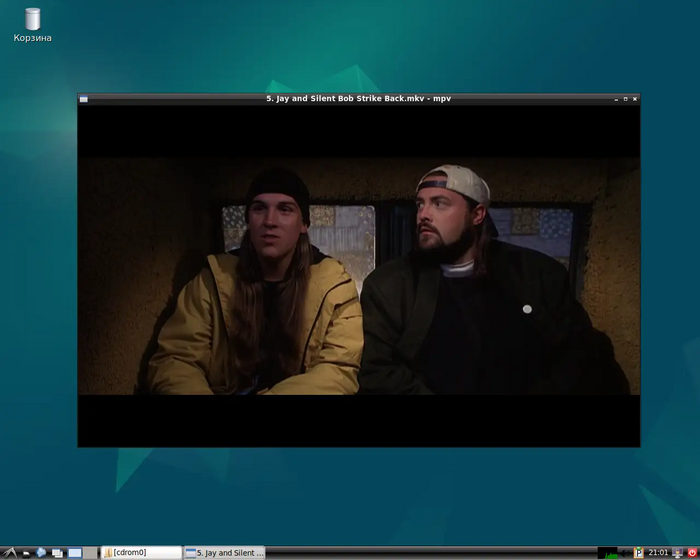Viewport: 700px width, 560px height.
Task: Open the Корзина trash icon on desktop
Action: [32, 25]
